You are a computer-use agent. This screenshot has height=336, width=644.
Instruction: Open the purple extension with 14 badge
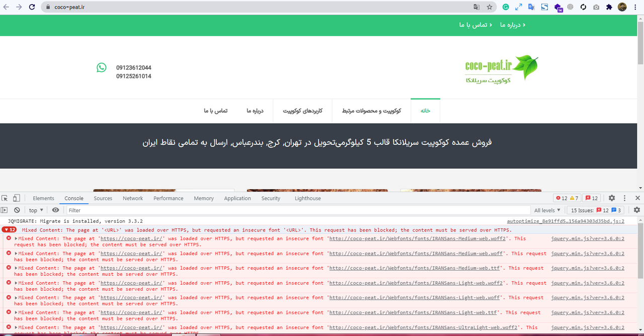558,8
